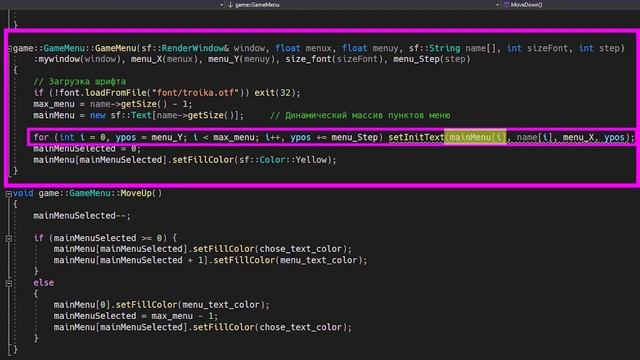
Task: Click the setFillColor(sf::Color::Yellow) line
Action: (185, 160)
